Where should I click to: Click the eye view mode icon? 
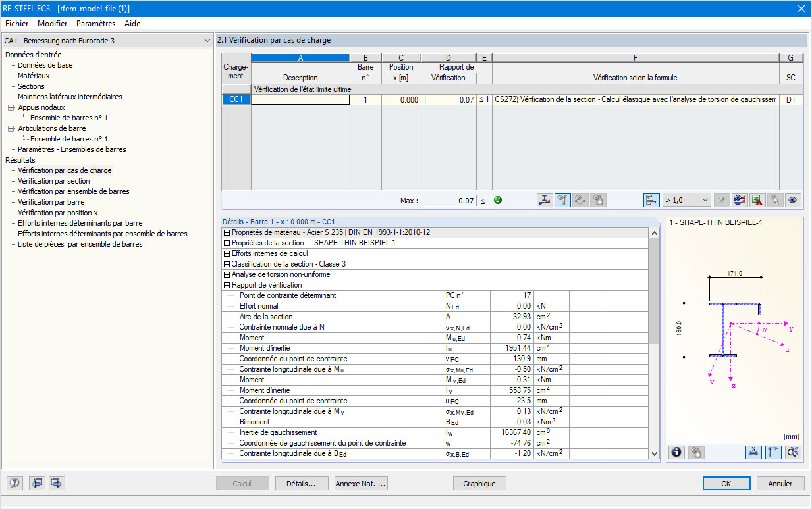(x=793, y=200)
